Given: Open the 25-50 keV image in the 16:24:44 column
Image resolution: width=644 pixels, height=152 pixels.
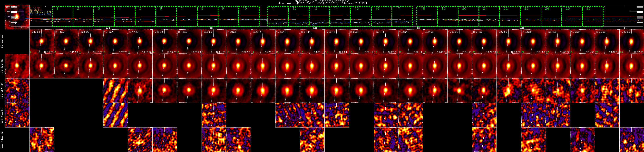Looking at the screenshot, I should coord(312,115).
